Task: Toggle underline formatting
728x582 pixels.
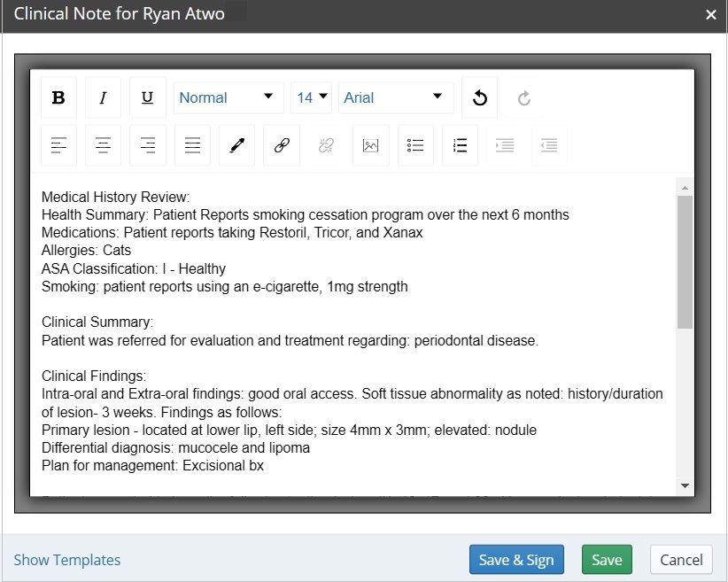Action: click(x=147, y=97)
